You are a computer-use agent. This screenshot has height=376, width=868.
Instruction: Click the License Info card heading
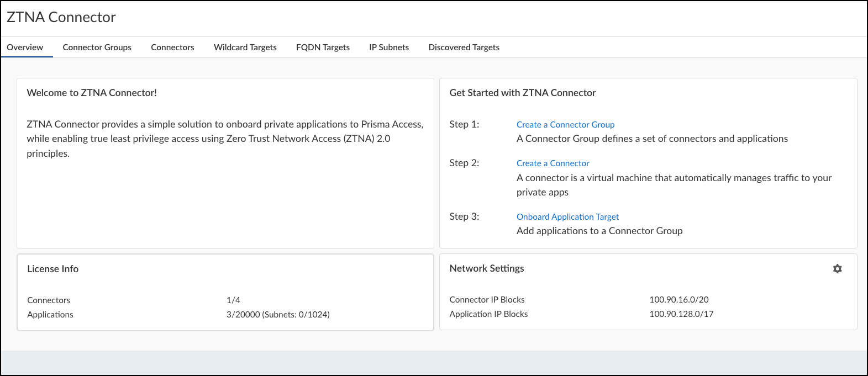53,269
